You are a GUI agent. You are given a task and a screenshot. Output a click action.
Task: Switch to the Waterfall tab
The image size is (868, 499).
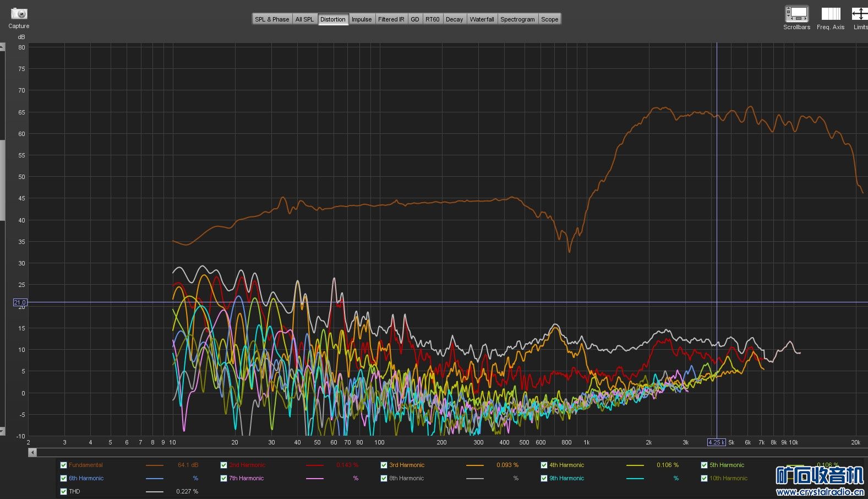(482, 19)
